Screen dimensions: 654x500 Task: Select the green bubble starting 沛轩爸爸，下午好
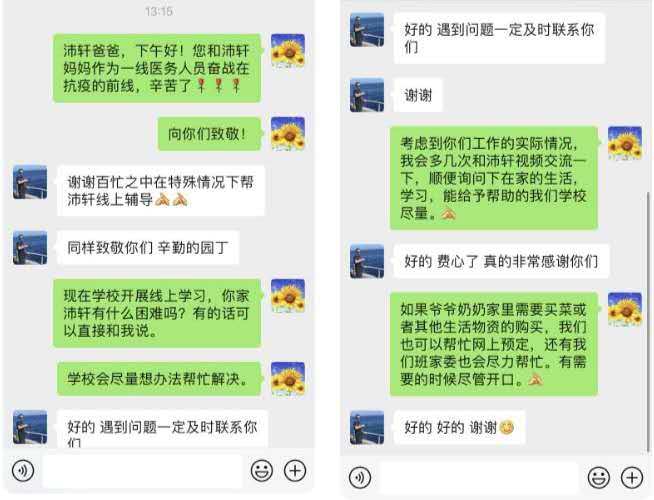[x=157, y=68]
